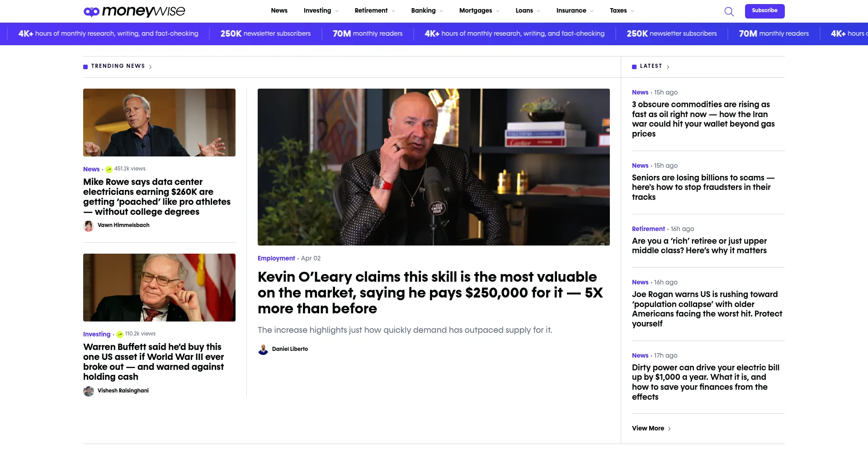Click the 451.2k views count
This screenshot has width=868, height=449.
click(x=130, y=169)
